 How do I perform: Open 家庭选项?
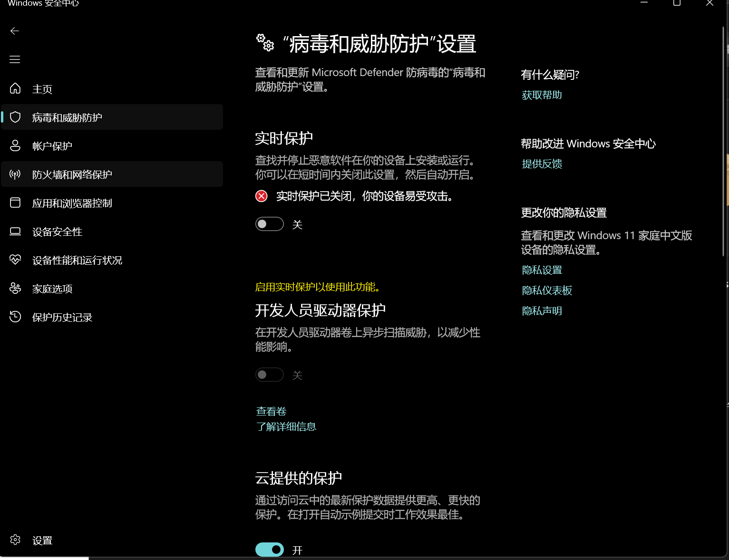coord(52,289)
